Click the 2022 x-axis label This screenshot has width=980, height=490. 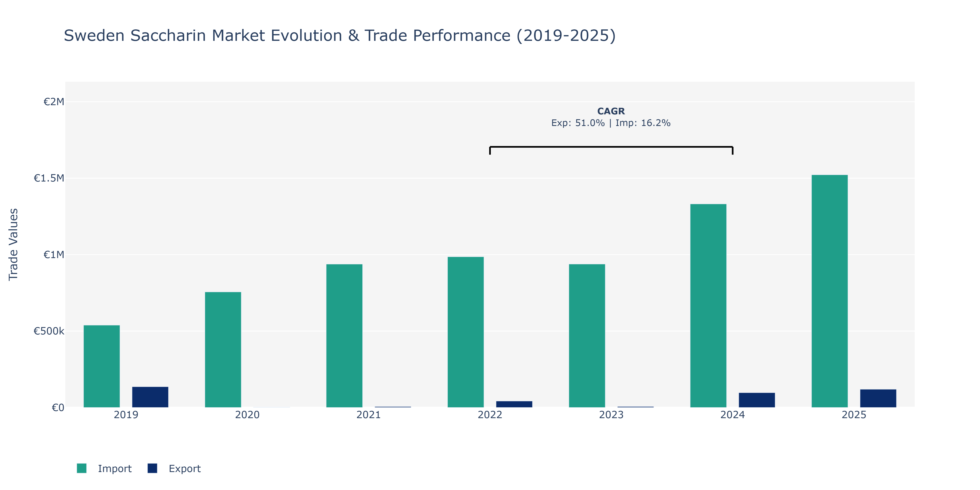click(x=490, y=415)
